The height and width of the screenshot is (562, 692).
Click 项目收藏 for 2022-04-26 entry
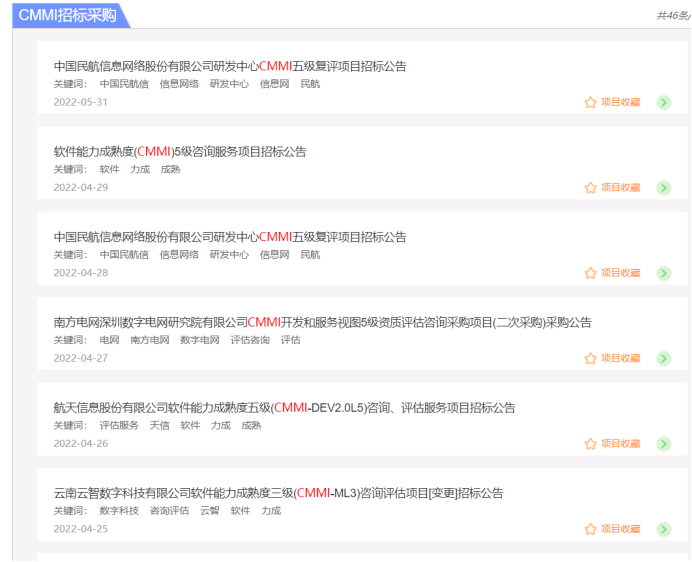pos(621,443)
